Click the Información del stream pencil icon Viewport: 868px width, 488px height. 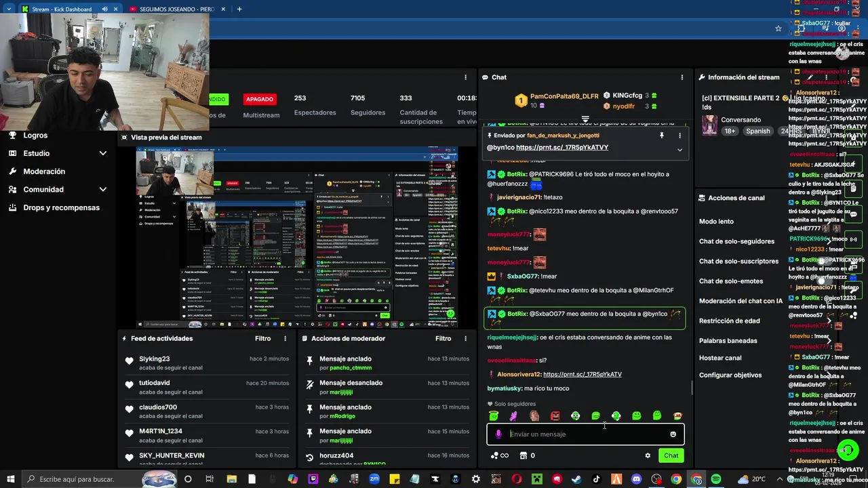(810, 77)
